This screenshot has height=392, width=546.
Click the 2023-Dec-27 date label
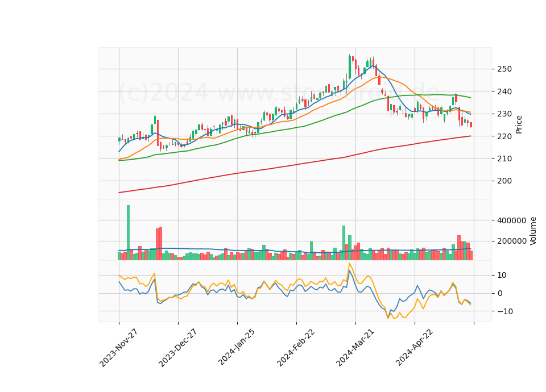pyautogui.click(x=178, y=348)
